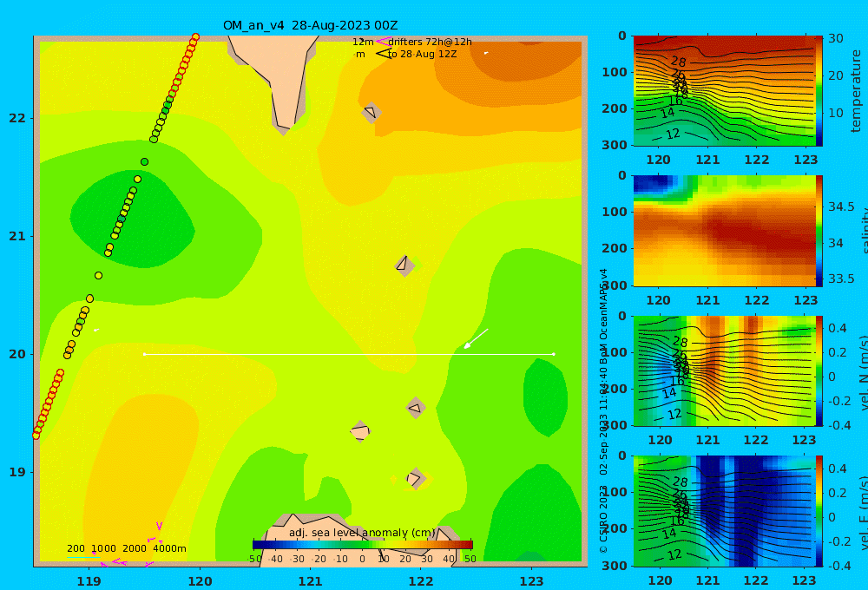Click the vel. E colorbar
868x590 pixels.
coord(819,511)
